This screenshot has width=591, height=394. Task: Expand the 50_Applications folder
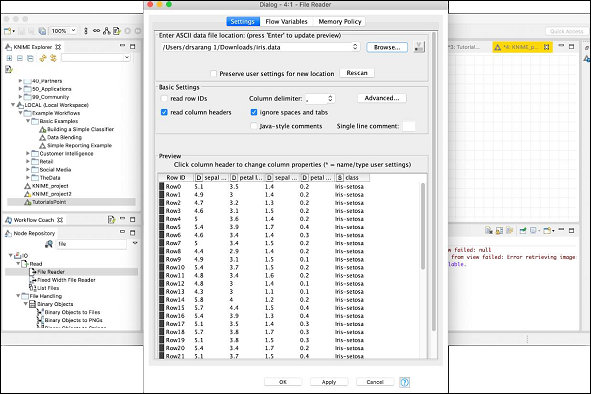(20, 89)
